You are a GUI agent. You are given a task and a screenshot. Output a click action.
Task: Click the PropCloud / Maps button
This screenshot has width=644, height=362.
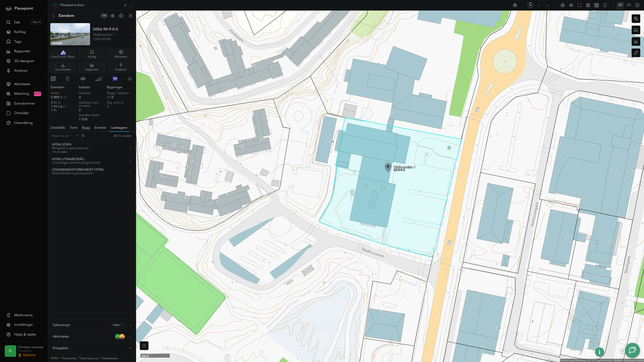pyautogui.click(x=63, y=54)
